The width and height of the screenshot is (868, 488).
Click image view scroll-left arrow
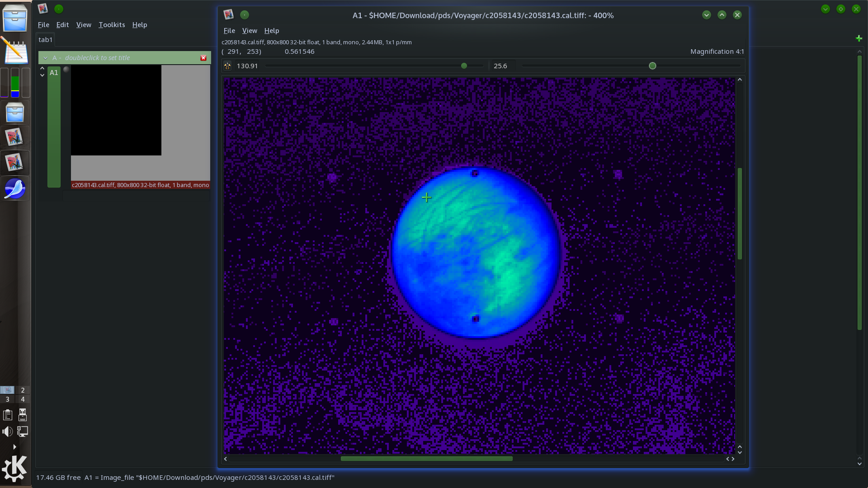click(226, 459)
